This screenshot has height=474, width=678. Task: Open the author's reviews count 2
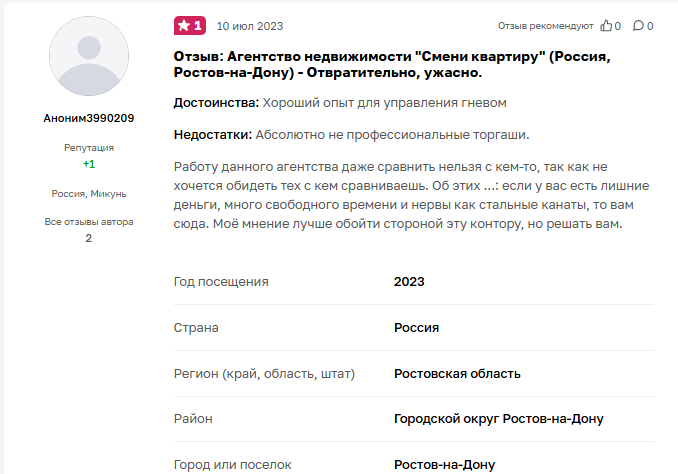click(x=89, y=238)
